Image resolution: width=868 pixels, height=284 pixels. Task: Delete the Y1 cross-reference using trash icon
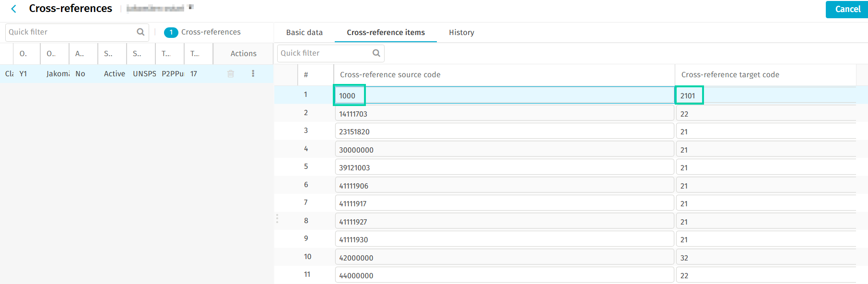tap(231, 74)
